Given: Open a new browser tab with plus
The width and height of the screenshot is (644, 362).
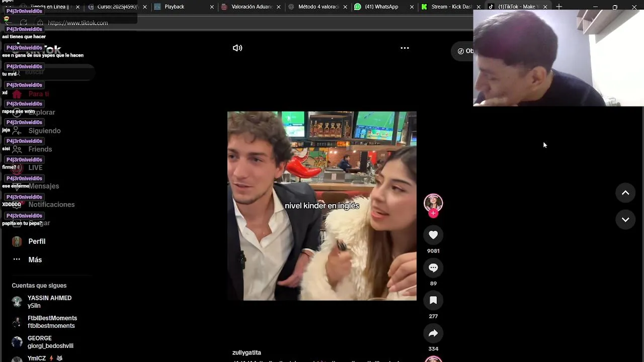Looking at the screenshot, I should pyautogui.click(x=559, y=7).
